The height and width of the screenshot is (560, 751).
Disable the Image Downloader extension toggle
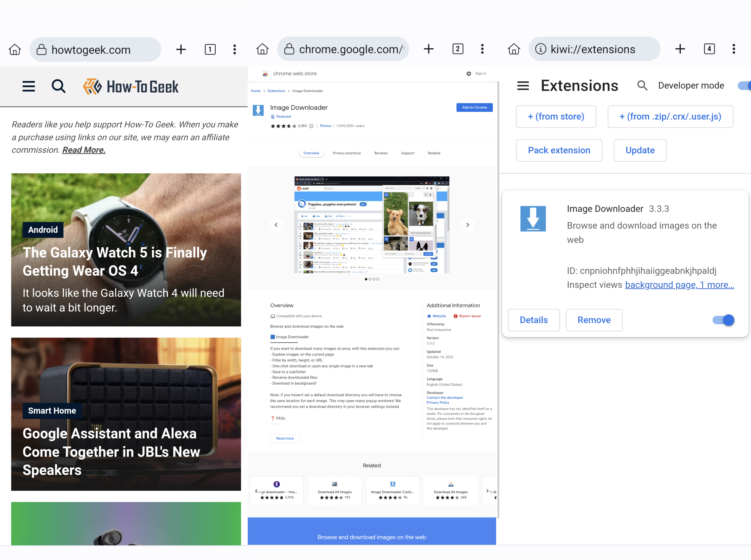pos(723,320)
